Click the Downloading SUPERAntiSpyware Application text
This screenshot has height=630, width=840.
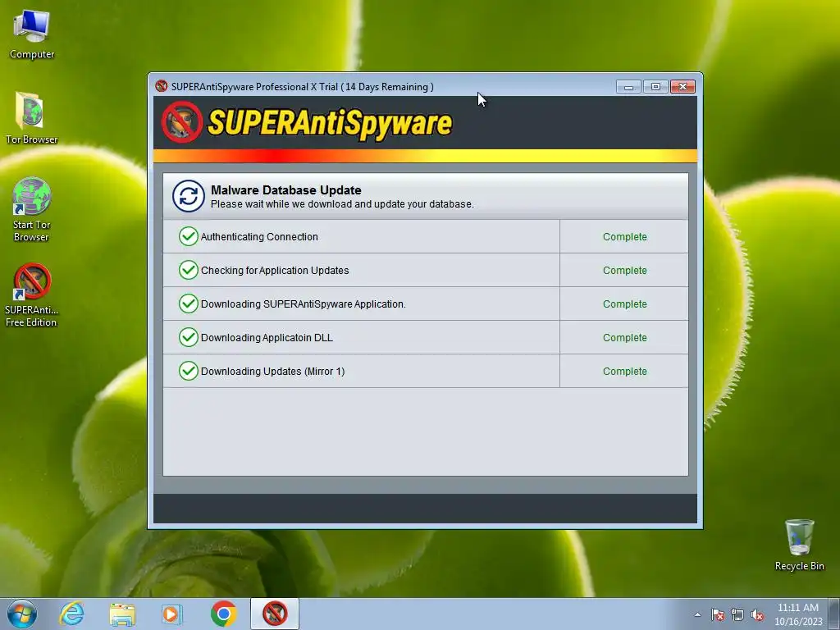point(304,304)
